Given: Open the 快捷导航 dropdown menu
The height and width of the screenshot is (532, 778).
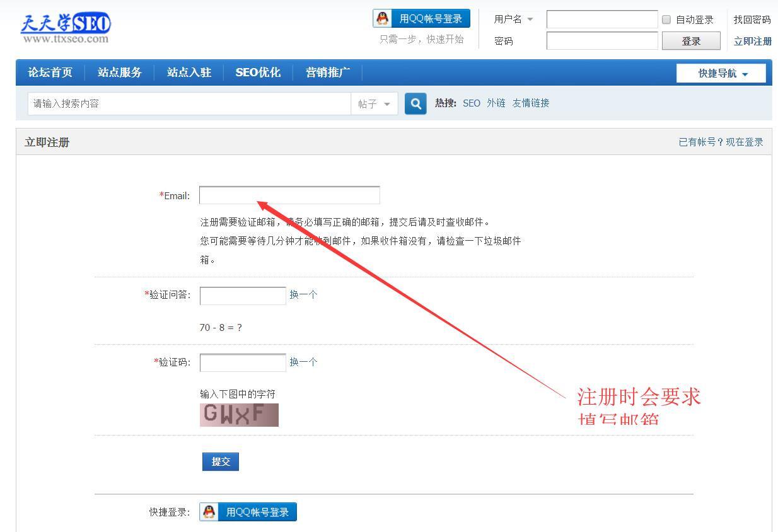Looking at the screenshot, I should click(720, 72).
